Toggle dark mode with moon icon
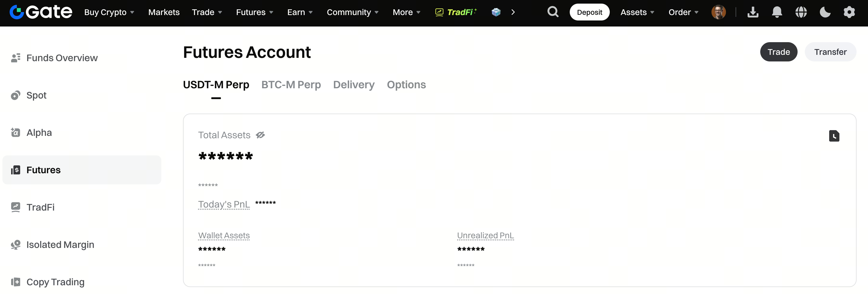The width and height of the screenshot is (868, 294). click(825, 12)
